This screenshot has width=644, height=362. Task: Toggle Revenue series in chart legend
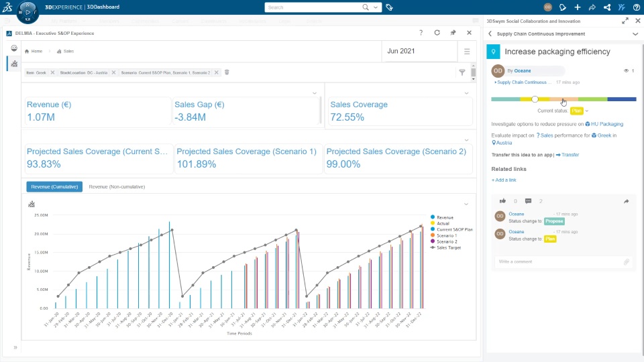tap(442, 217)
